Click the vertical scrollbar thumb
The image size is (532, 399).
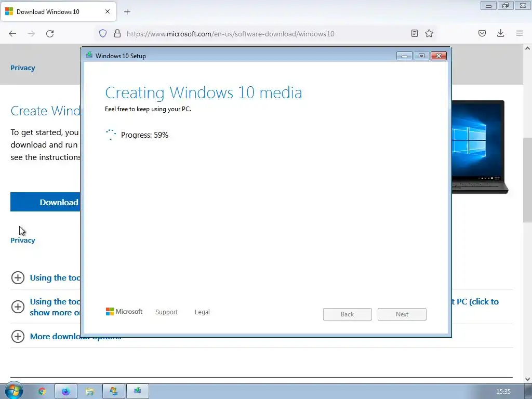coord(527,180)
